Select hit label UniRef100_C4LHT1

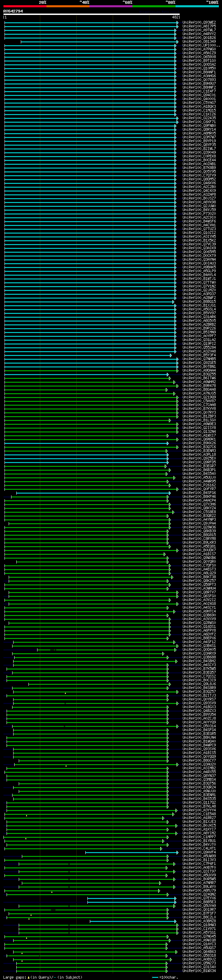click(x=199, y=849)
